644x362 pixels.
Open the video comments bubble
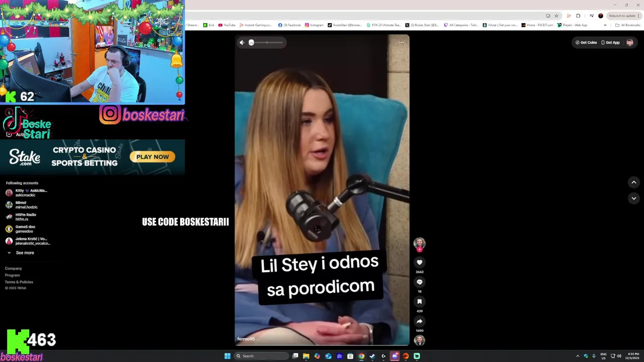(420, 282)
